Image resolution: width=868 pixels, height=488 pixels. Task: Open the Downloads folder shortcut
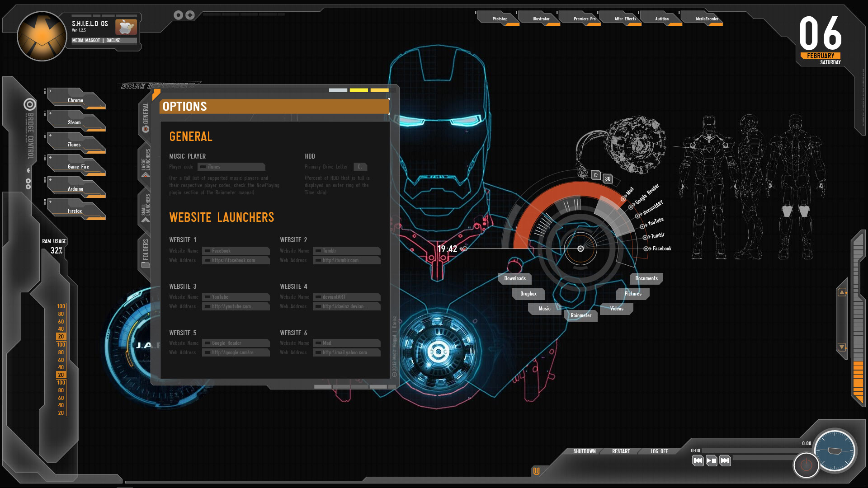(x=515, y=278)
